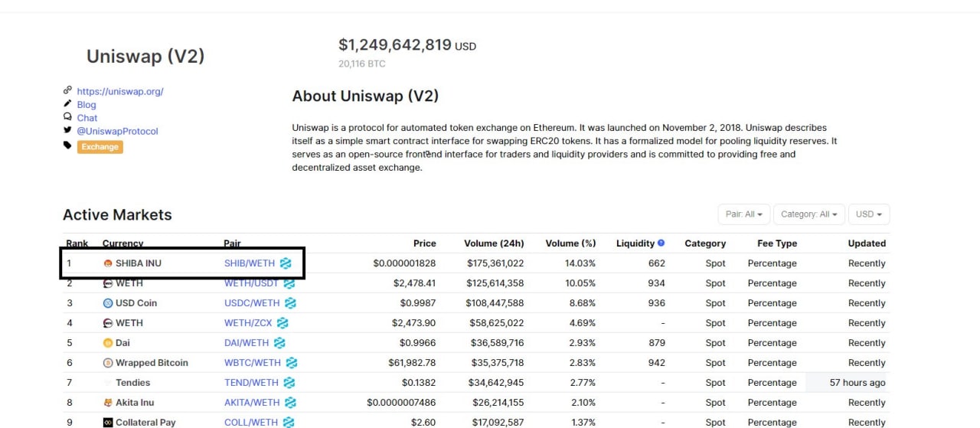This screenshot has height=428, width=980.
Task: Click the blue icon next to TEND/WETH
Action: coord(289,383)
